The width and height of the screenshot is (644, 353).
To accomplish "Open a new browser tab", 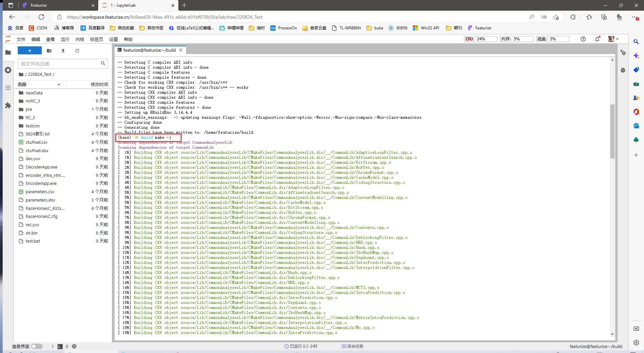I will 184,5.
